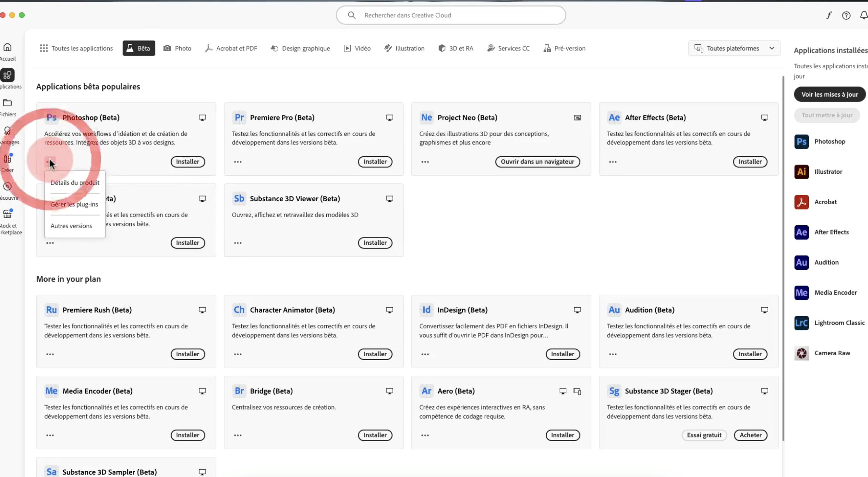
Task: Click the Substance 3D Stager Sg icon
Action: click(614, 391)
